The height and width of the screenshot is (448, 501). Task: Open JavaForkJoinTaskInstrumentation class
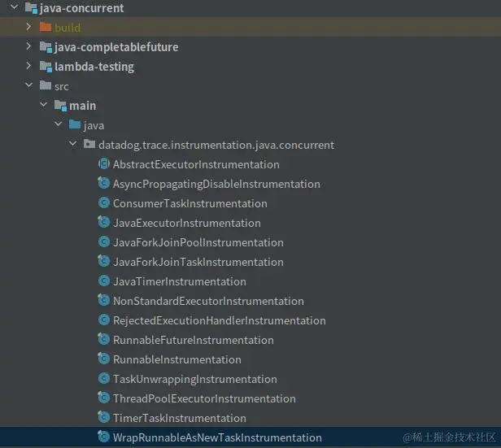(198, 262)
